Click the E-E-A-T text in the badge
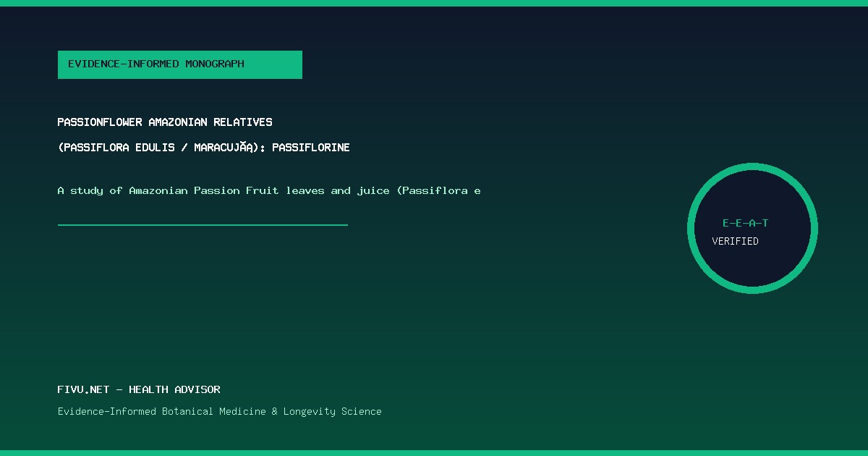Viewport: 868px width, 456px height. click(745, 223)
